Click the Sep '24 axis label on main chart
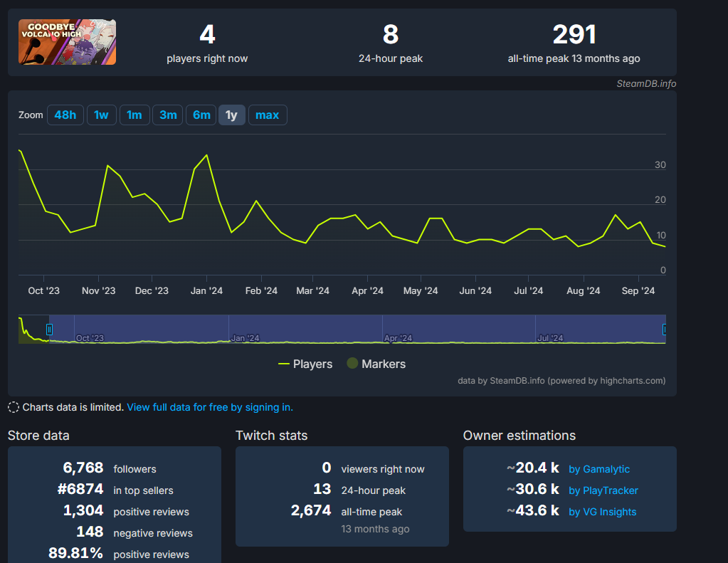This screenshot has width=728, height=563. [638, 291]
